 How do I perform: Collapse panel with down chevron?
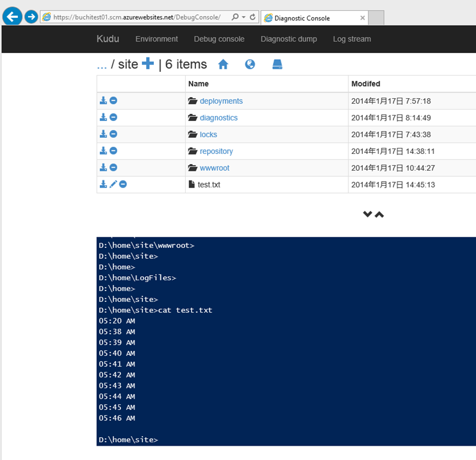(x=368, y=214)
